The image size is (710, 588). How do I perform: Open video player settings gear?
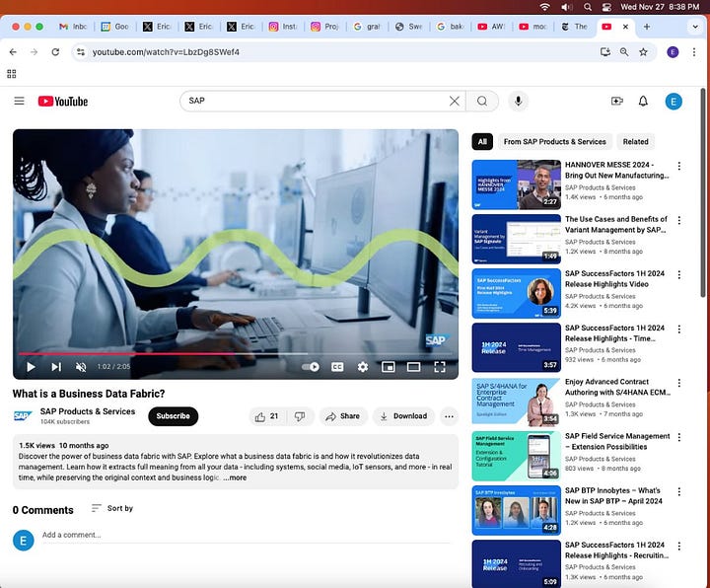click(363, 367)
